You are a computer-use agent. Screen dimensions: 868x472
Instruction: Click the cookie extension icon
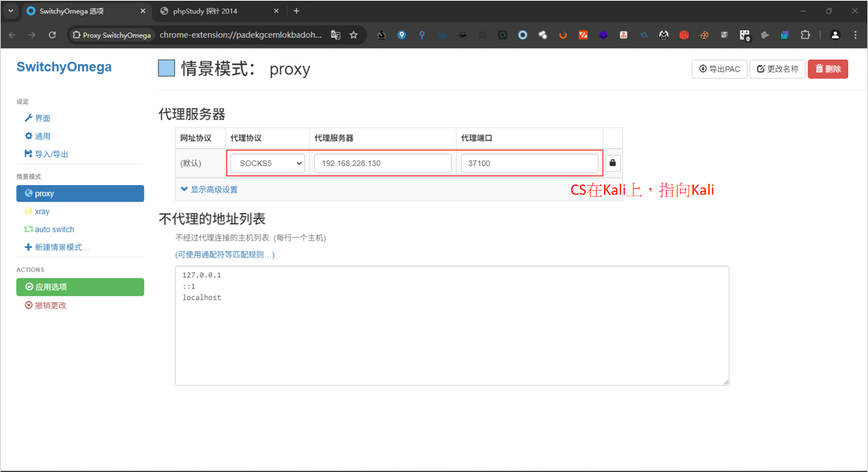pos(704,35)
